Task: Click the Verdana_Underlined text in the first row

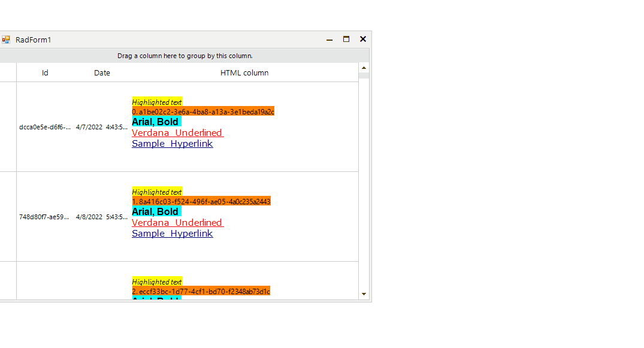Action: (x=177, y=132)
